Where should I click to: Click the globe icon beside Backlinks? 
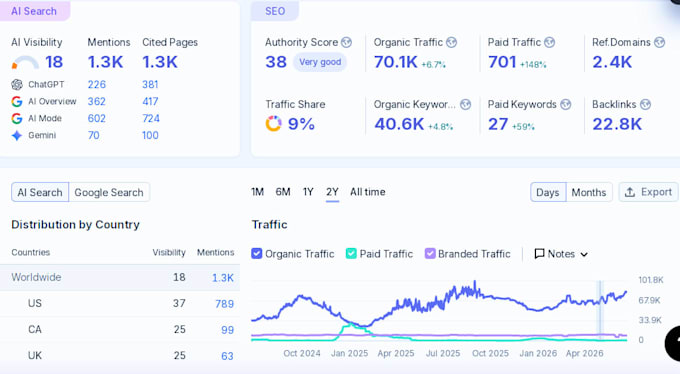click(x=645, y=104)
